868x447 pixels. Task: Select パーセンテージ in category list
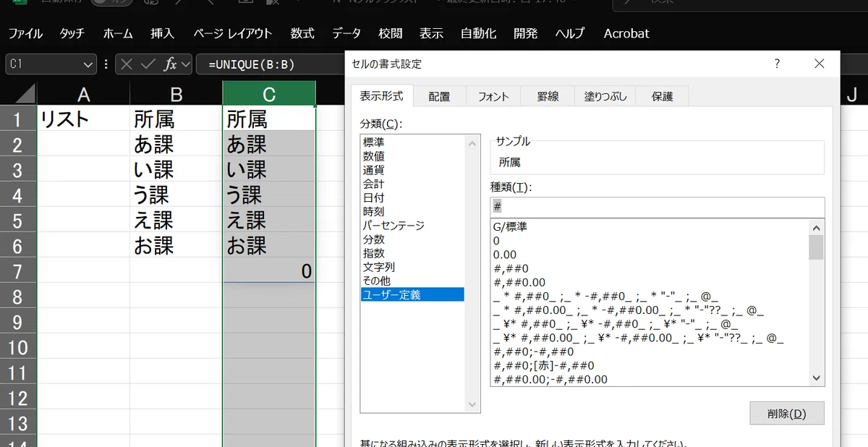pyautogui.click(x=412, y=226)
